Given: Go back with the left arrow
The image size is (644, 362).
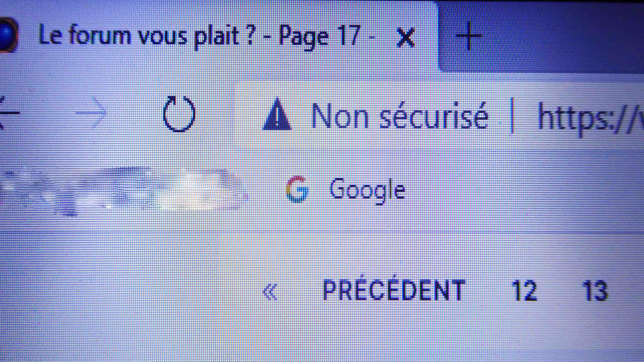Looking at the screenshot, I should (x=9, y=113).
